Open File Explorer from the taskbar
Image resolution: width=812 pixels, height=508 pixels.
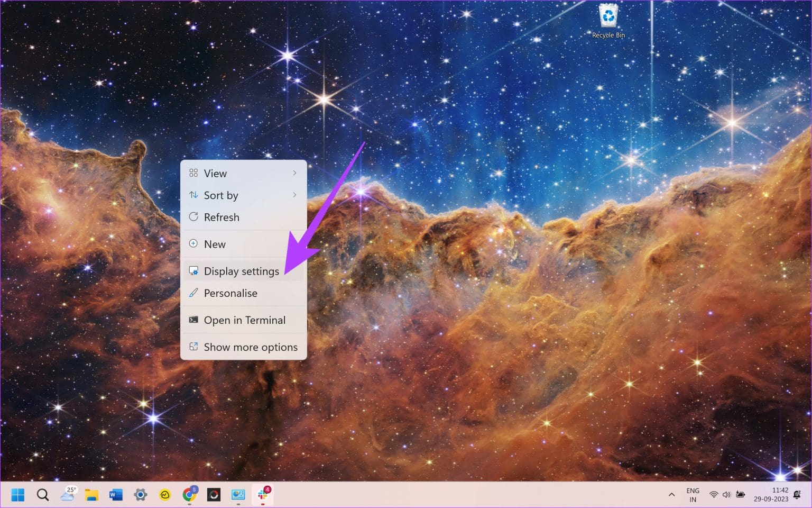pos(91,495)
